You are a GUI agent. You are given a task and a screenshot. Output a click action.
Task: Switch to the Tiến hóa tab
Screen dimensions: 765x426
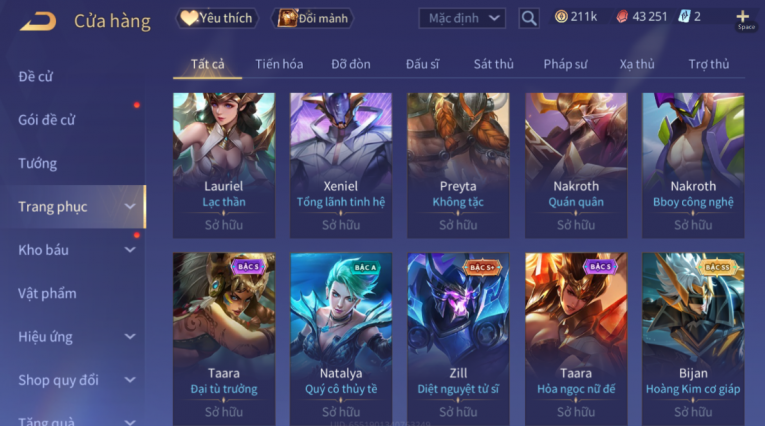point(279,64)
